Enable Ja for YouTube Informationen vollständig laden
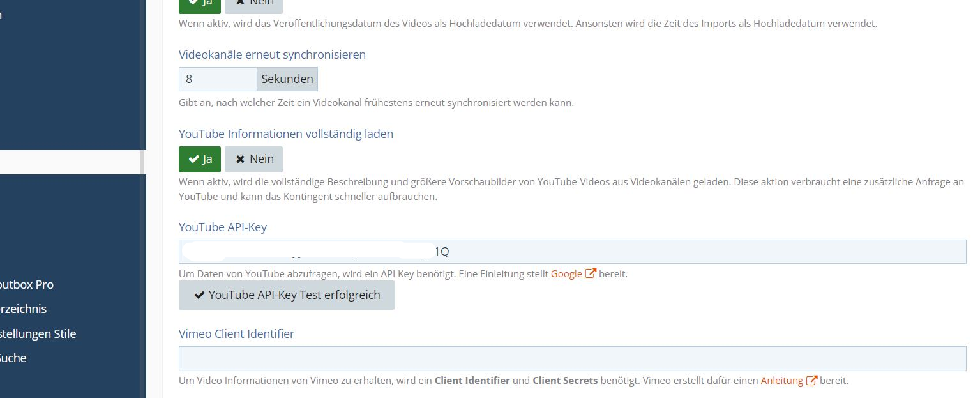The image size is (980, 398). tap(199, 159)
